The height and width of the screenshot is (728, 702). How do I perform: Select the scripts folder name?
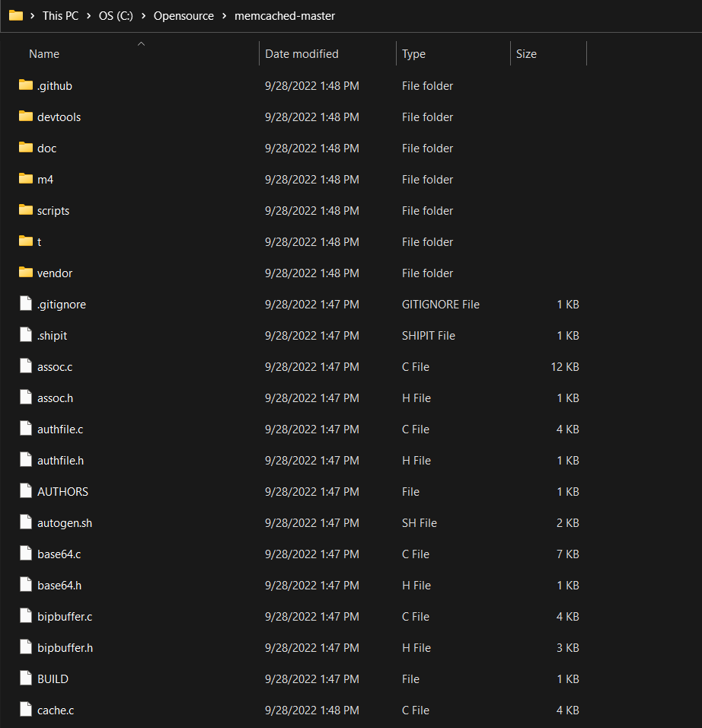point(53,211)
